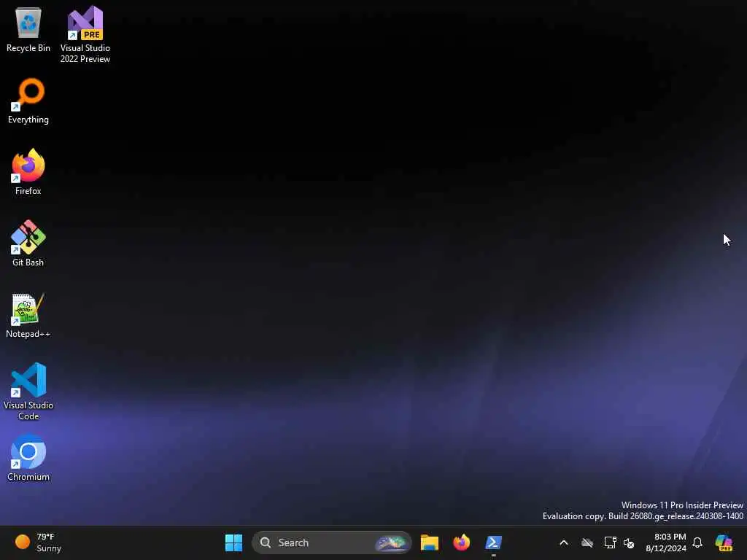
Task: Open the notification bell
Action: point(697,542)
